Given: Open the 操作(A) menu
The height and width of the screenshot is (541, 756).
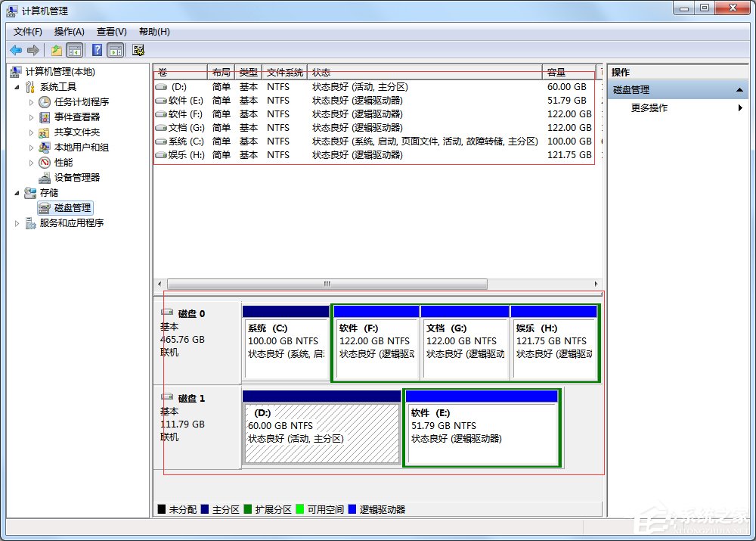Looking at the screenshot, I should 69,31.
